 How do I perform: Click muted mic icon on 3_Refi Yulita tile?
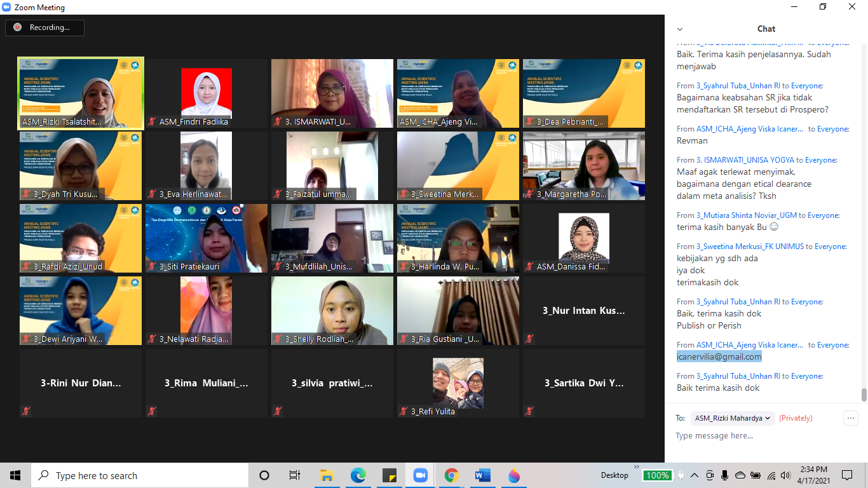pos(403,412)
